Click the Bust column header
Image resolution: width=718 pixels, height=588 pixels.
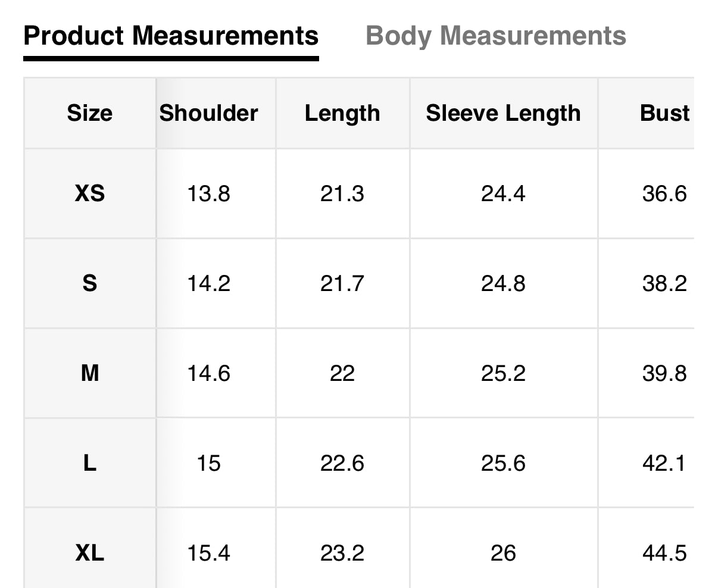tap(664, 113)
